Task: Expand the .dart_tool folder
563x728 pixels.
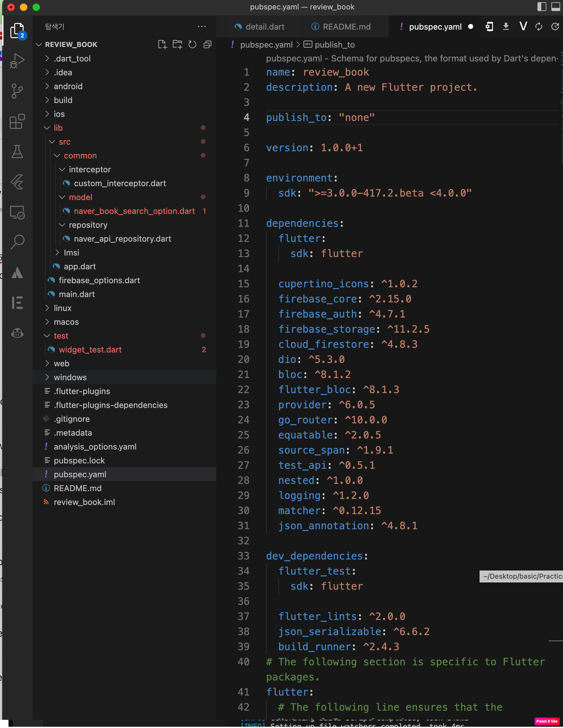Action: coord(124,58)
